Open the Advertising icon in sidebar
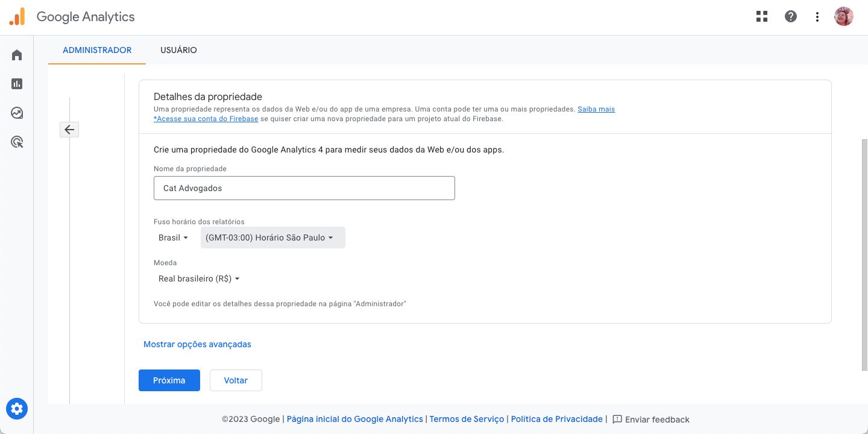 pos(17,142)
